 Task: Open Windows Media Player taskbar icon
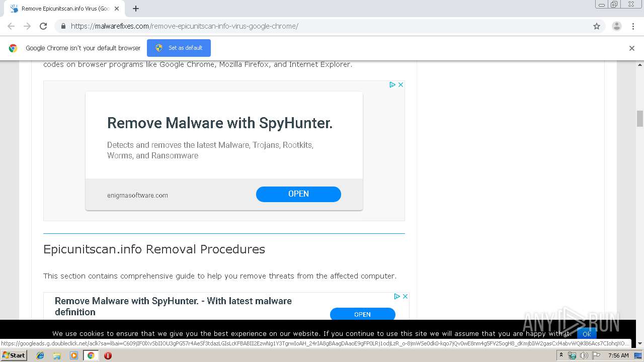coord(74,355)
